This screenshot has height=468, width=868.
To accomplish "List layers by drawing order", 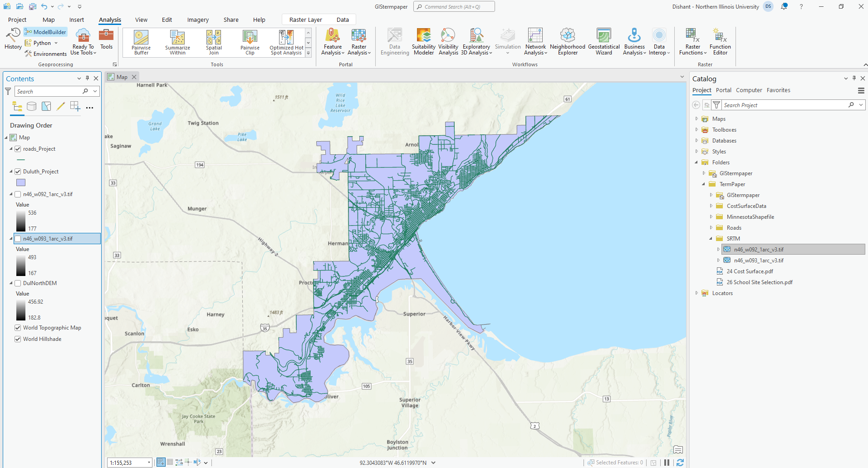I will [x=17, y=107].
